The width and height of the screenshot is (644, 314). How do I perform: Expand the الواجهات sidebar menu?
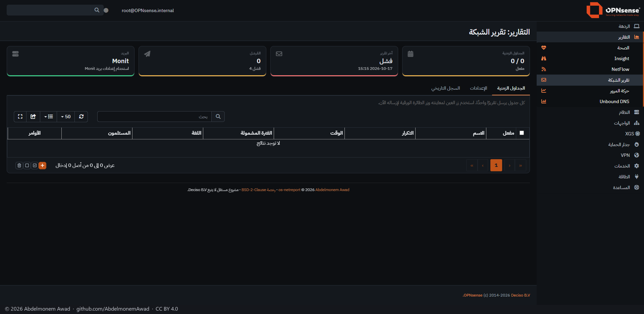590,123
